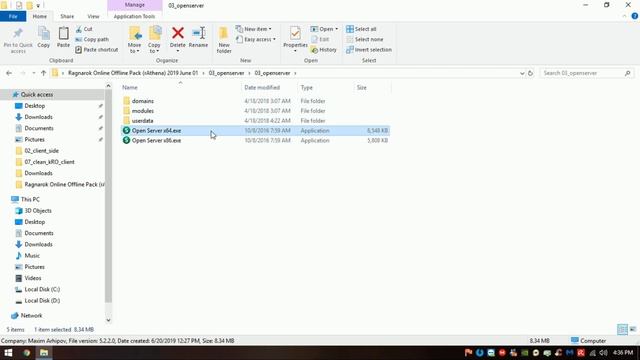
Task: Click navigation pane scroll down arrow
Action: (x=108, y=320)
